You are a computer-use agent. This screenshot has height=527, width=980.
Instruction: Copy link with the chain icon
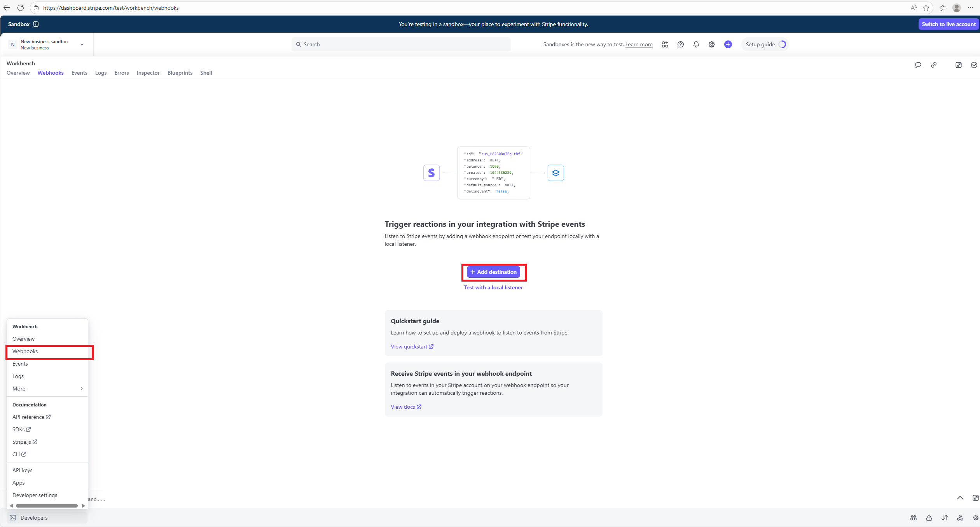(x=933, y=65)
